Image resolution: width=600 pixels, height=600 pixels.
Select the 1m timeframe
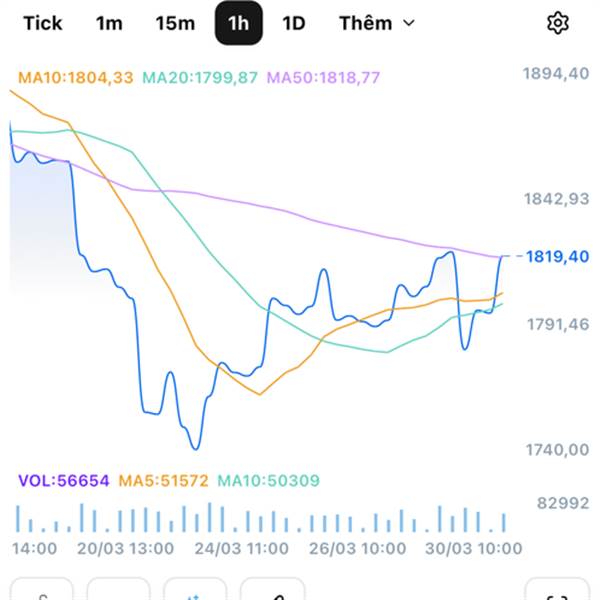pyautogui.click(x=109, y=23)
